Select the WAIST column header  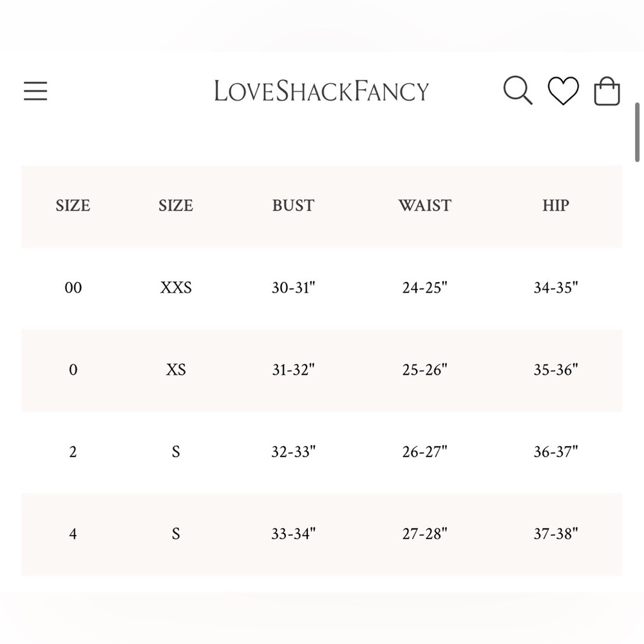click(424, 205)
